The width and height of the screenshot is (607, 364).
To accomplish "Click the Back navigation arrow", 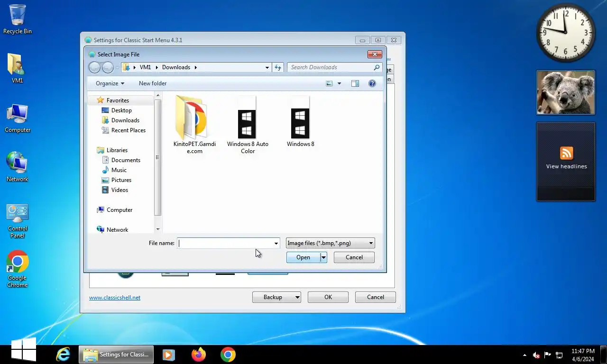I will click(x=95, y=67).
